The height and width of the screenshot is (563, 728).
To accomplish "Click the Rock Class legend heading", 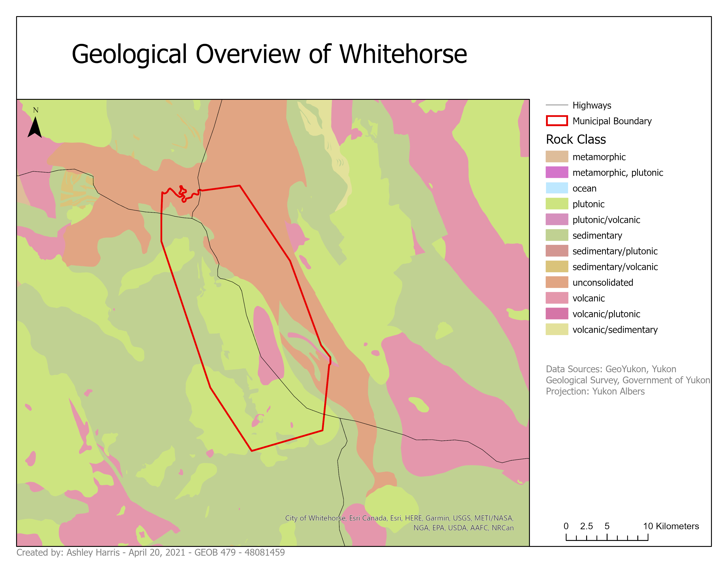I will pos(576,139).
